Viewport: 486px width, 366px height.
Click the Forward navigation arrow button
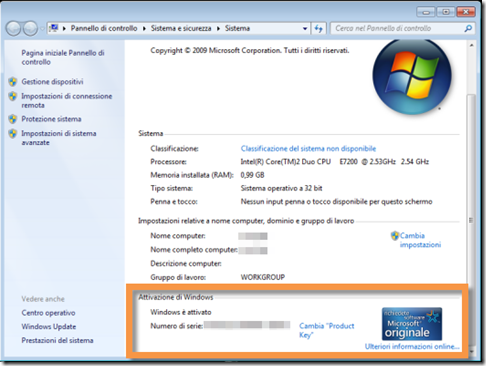(x=30, y=29)
